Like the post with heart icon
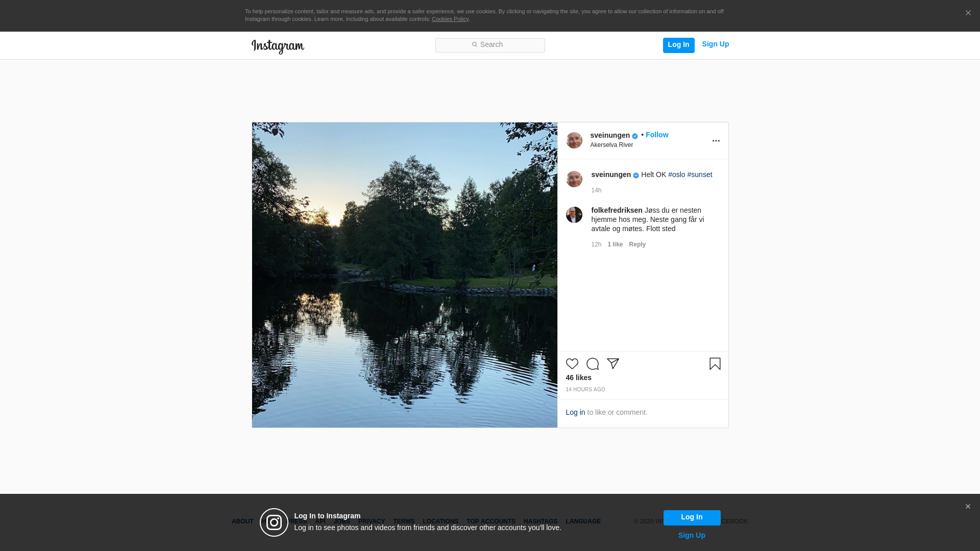Image resolution: width=980 pixels, height=551 pixels. tap(572, 364)
